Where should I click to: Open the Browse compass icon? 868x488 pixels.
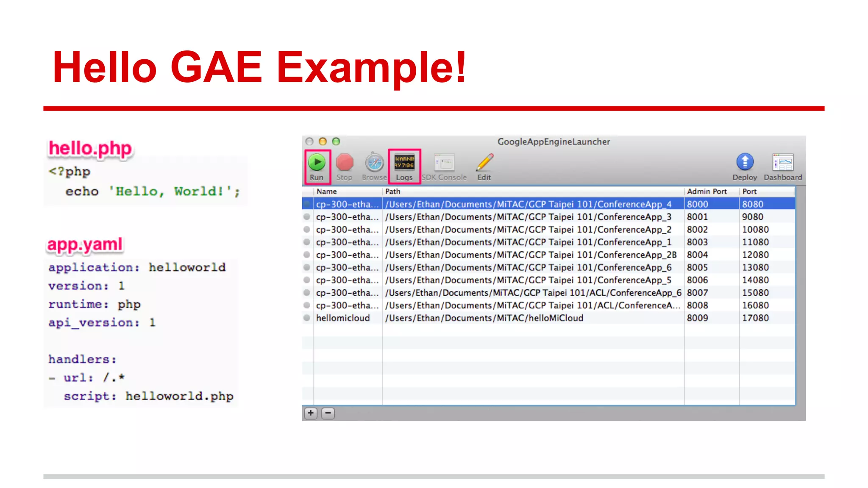coord(374,163)
